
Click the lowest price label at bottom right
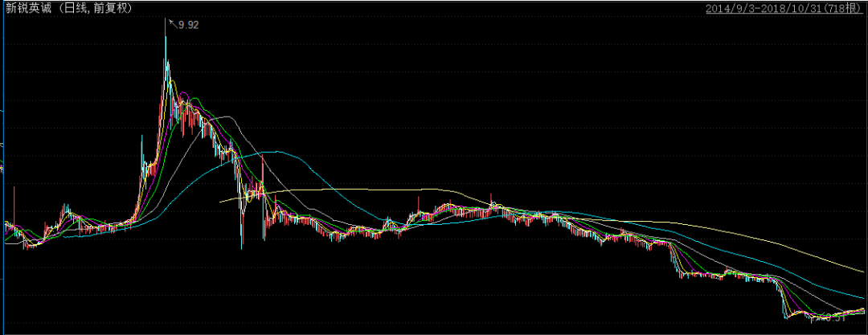point(834,319)
